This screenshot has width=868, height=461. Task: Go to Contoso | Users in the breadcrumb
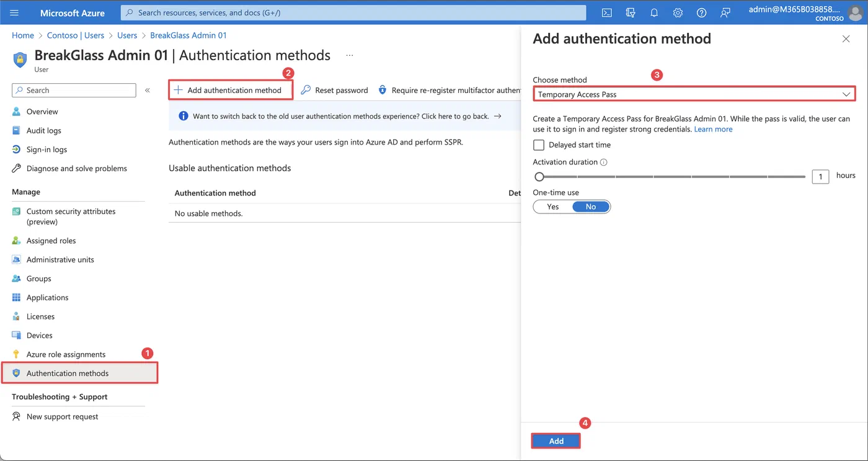pyautogui.click(x=76, y=35)
